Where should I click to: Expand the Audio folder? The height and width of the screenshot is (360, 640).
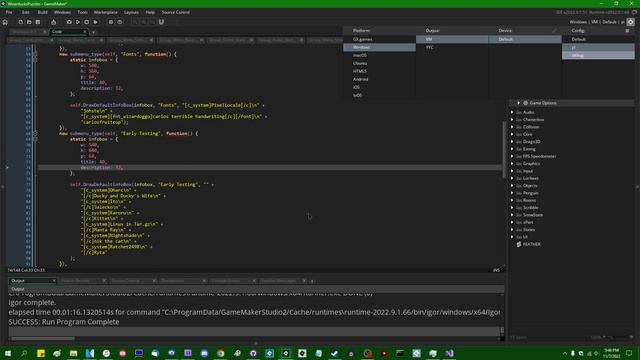pos(512,112)
